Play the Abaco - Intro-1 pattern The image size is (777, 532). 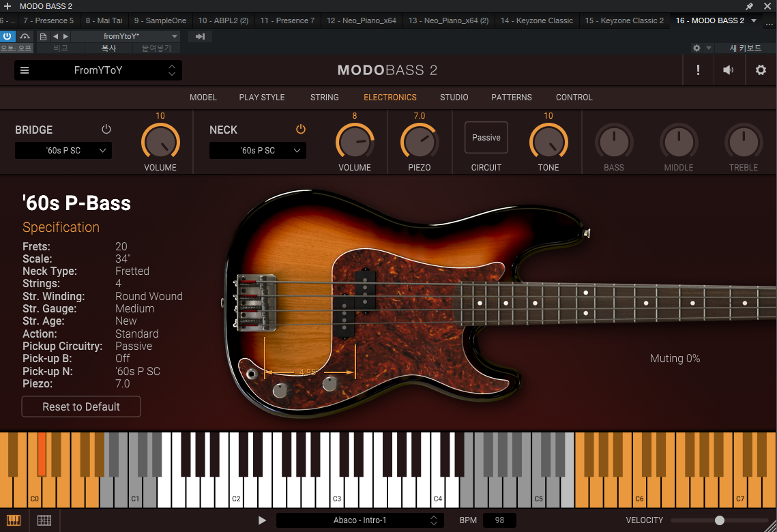262,520
